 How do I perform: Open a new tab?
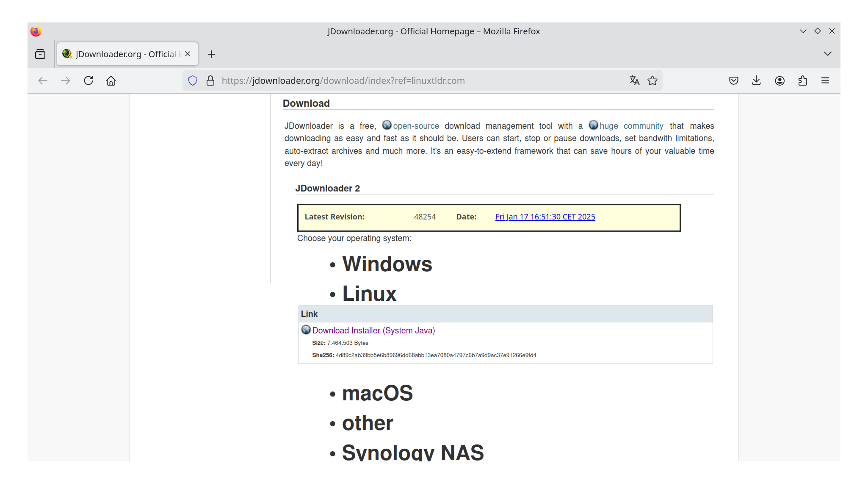(x=211, y=54)
